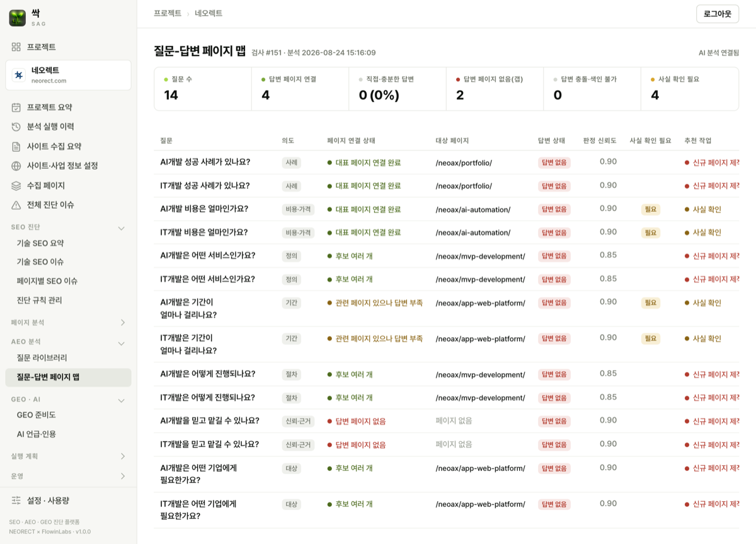The width and height of the screenshot is (756, 544).
Task: Click the 답변 충돌·색인 불가 summary card
Action: [x=592, y=89]
